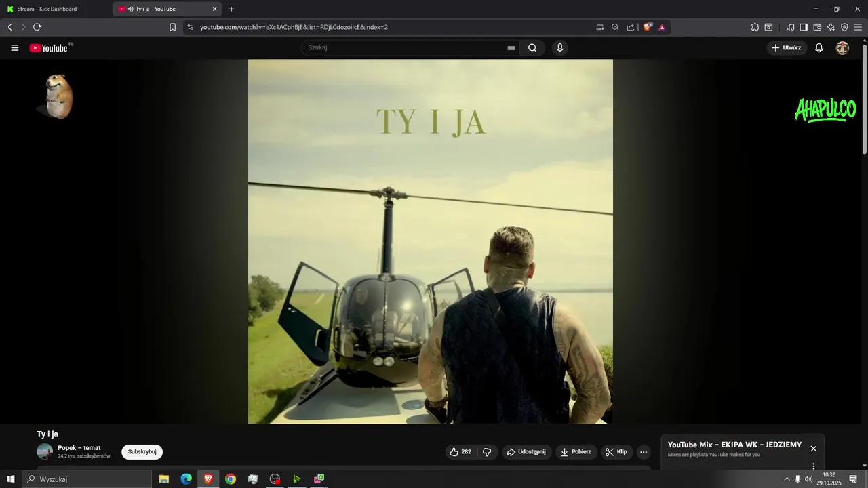Screen dimensions: 868x488
Task: Launch Microsoft Edge from taskbar
Action: [x=186, y=479]
